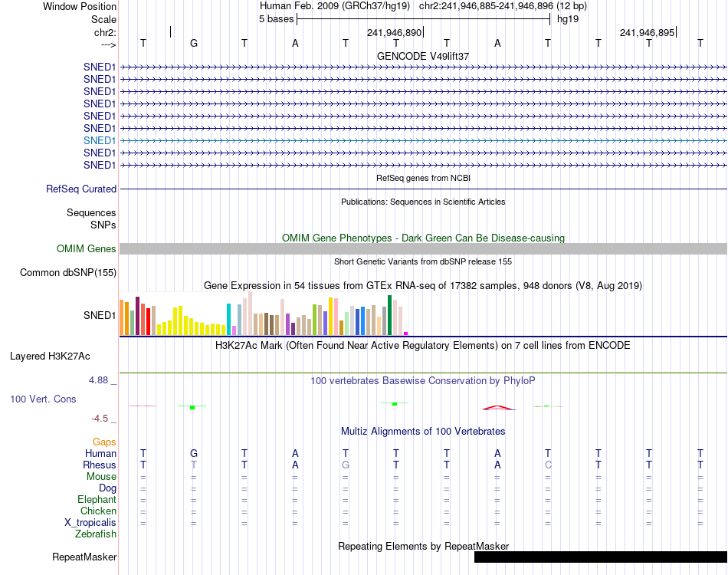Click the gray OMIM Genes bar

click(423, 249)
